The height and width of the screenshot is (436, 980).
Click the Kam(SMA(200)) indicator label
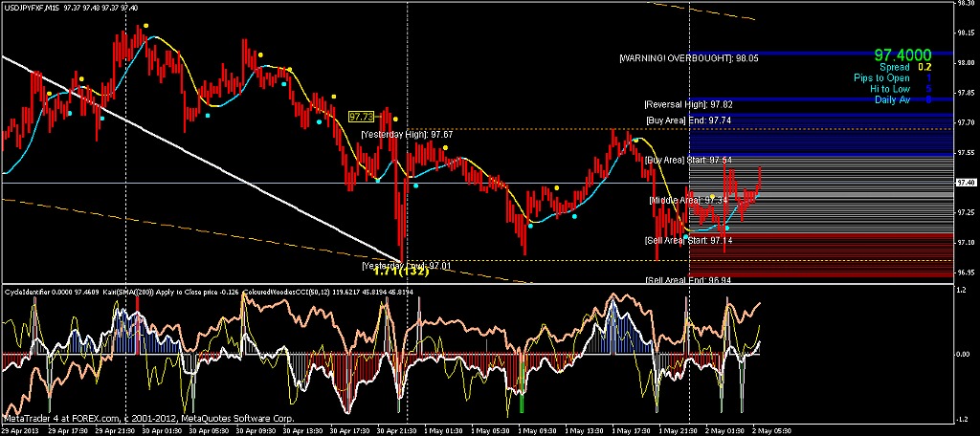click(x=168, y=291)
